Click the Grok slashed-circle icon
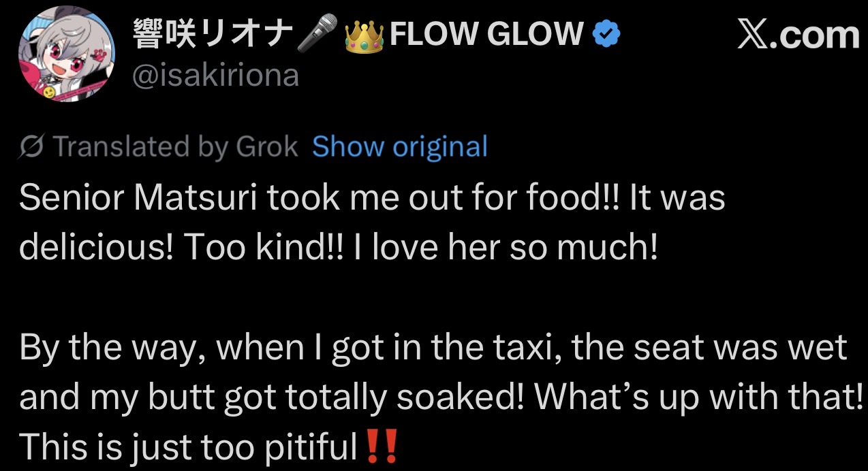This screenshot has height=471, width=868. 33,146
